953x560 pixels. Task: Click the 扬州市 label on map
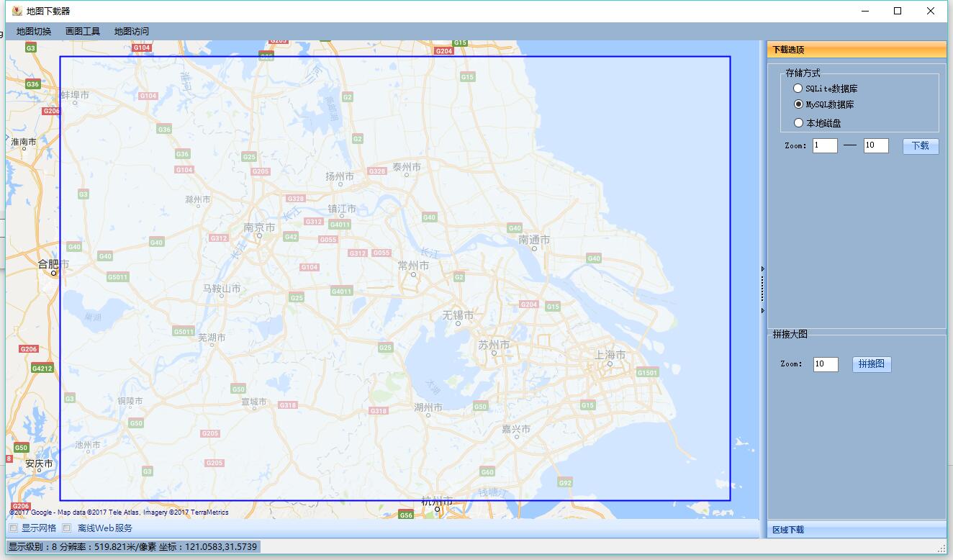click(340, 176)
